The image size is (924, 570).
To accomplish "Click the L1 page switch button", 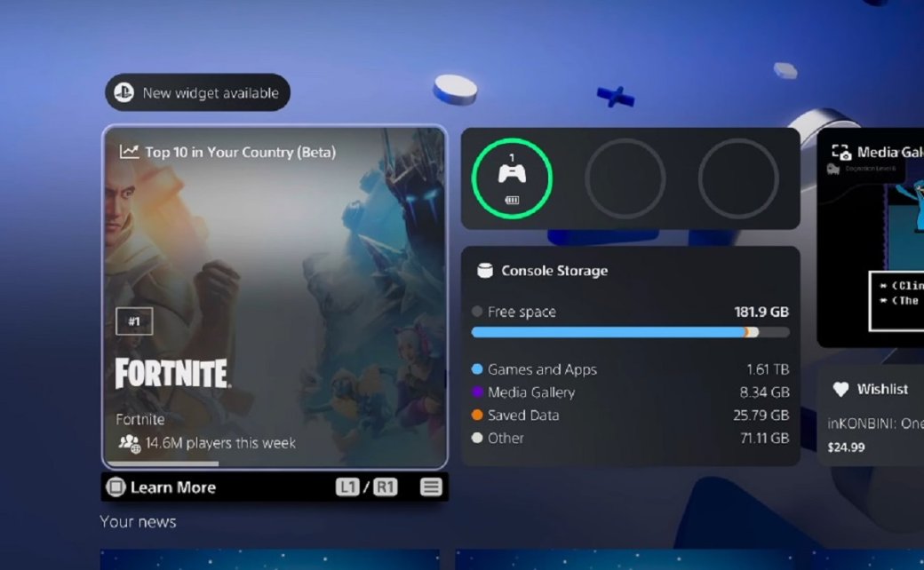I will click(x=347, y=487).
